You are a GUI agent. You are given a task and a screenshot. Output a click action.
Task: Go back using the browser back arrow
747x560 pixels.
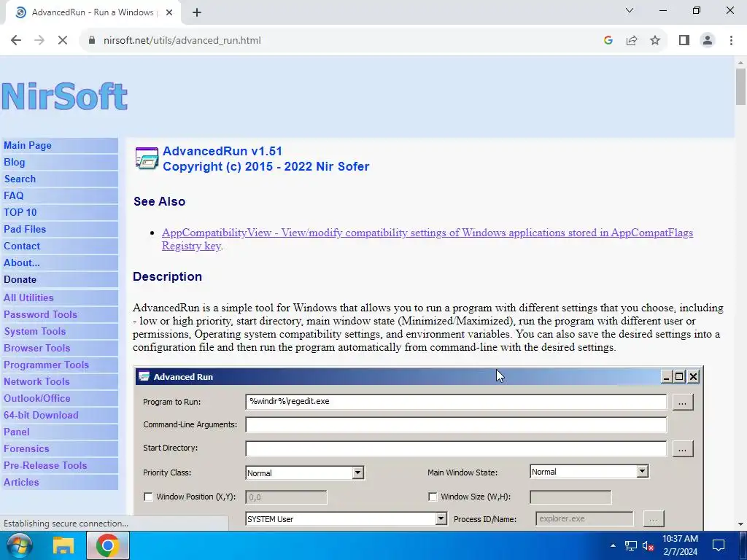click(16, 41)
